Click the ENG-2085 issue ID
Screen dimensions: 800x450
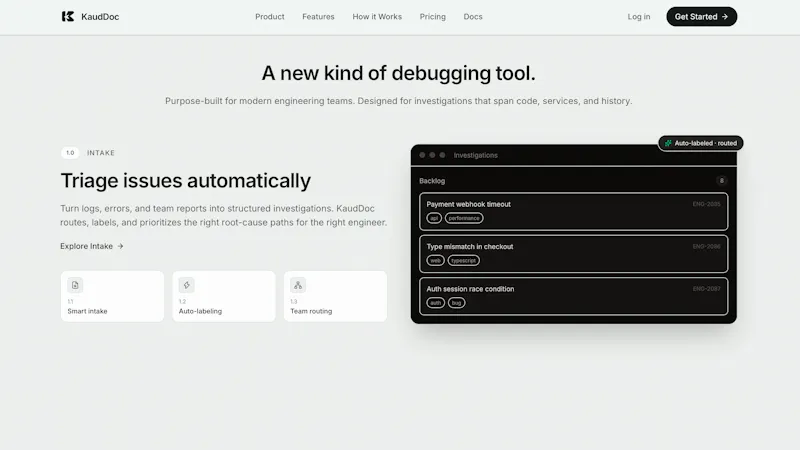point(707,204)
